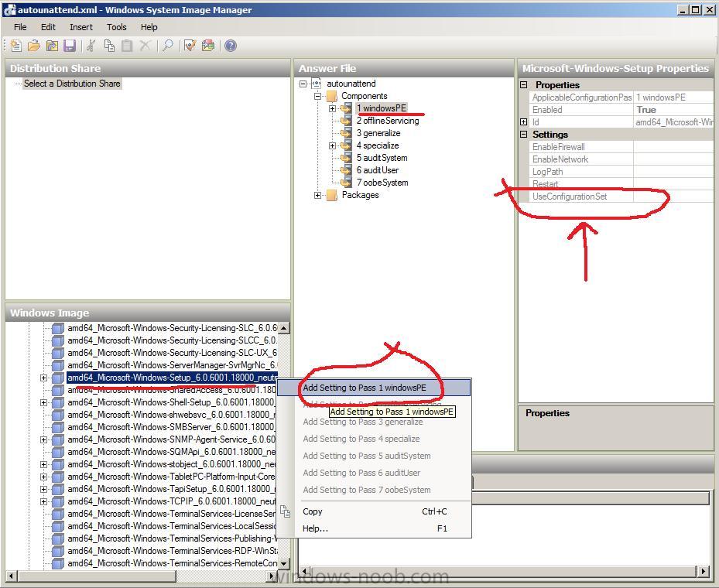Click the Paste clipboard toolbar icon
Viewport: 719px width, 588px height.
tap(127, 46)
